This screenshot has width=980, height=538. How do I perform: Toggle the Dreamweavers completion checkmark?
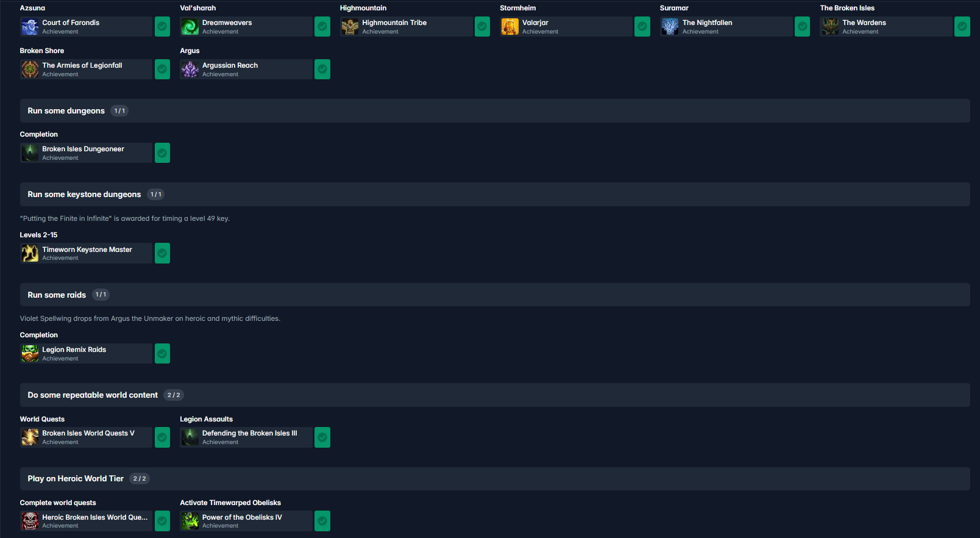322,27
